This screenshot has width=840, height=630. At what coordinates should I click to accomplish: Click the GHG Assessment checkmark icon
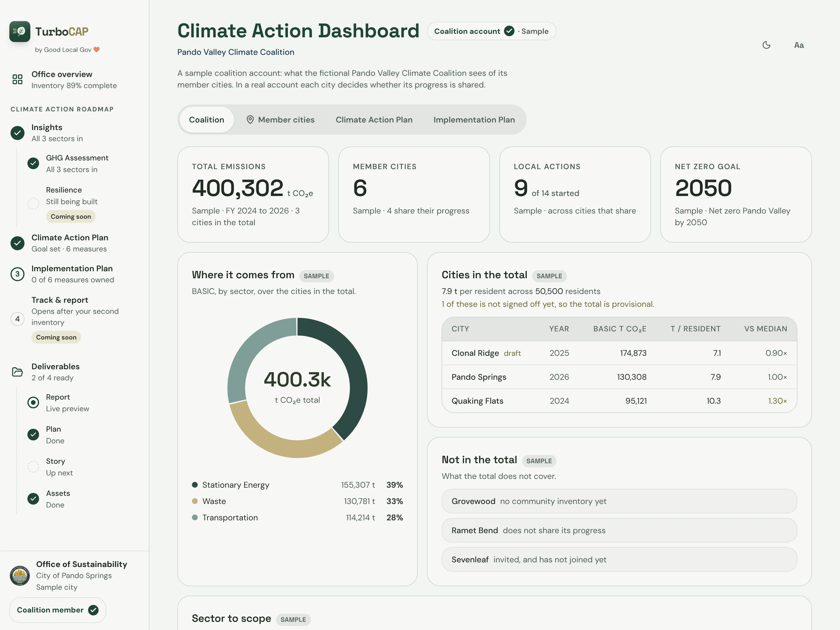pos(34,164)
